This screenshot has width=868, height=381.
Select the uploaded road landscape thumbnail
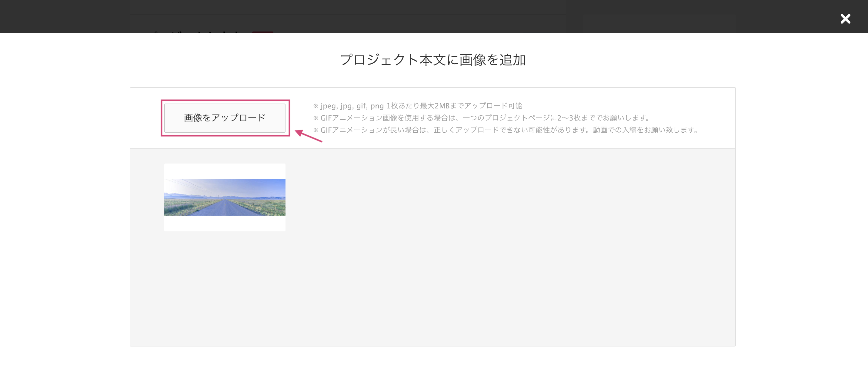pos(224,197)
